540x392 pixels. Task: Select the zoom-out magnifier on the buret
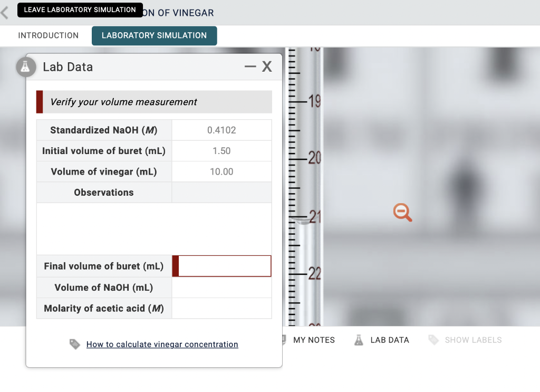(x=402, y=212)
